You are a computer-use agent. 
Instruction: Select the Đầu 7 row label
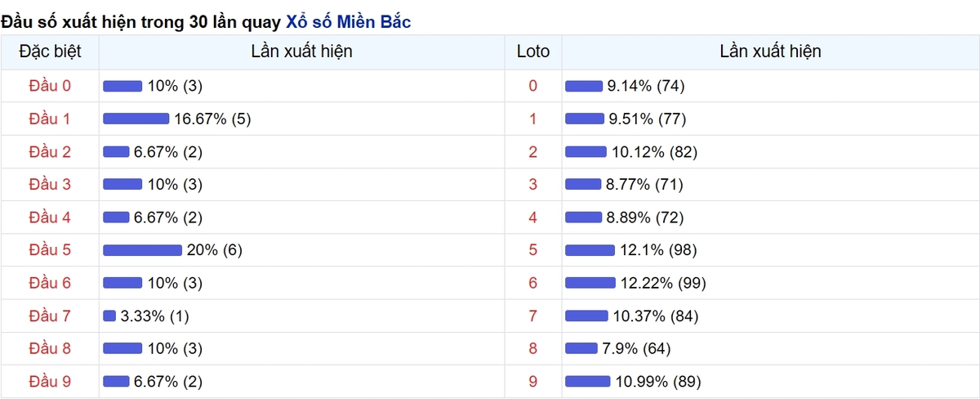tap(50, 316)
